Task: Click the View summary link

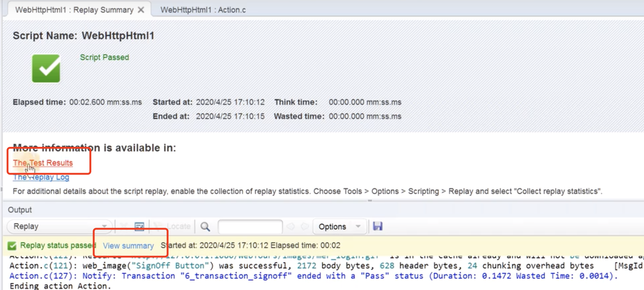Action: point(128,246)
